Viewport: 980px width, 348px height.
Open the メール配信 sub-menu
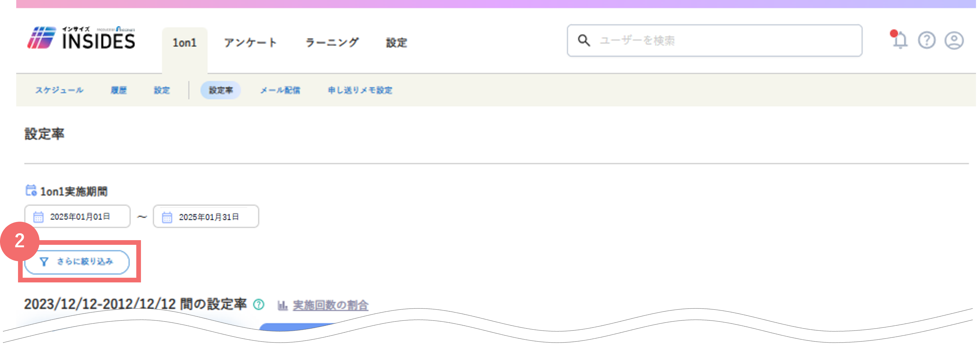click(280, 90)
